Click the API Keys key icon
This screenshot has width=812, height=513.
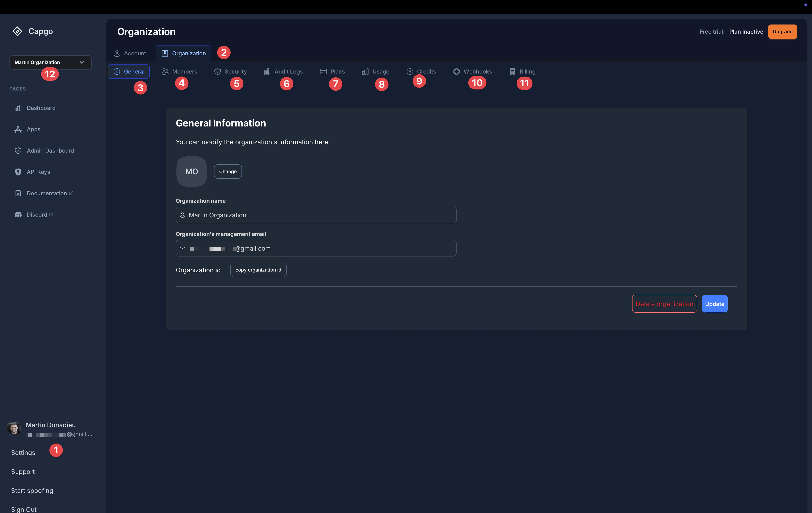coord(18,172)
